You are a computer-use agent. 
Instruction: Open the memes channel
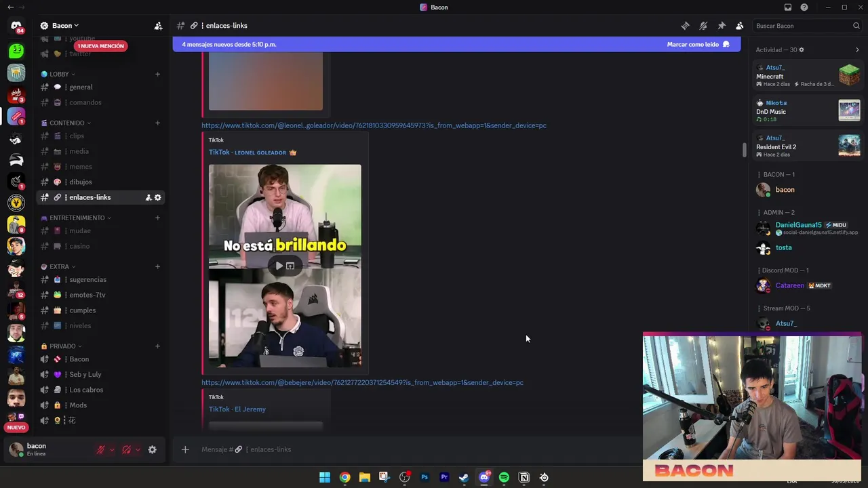[100, 167]
